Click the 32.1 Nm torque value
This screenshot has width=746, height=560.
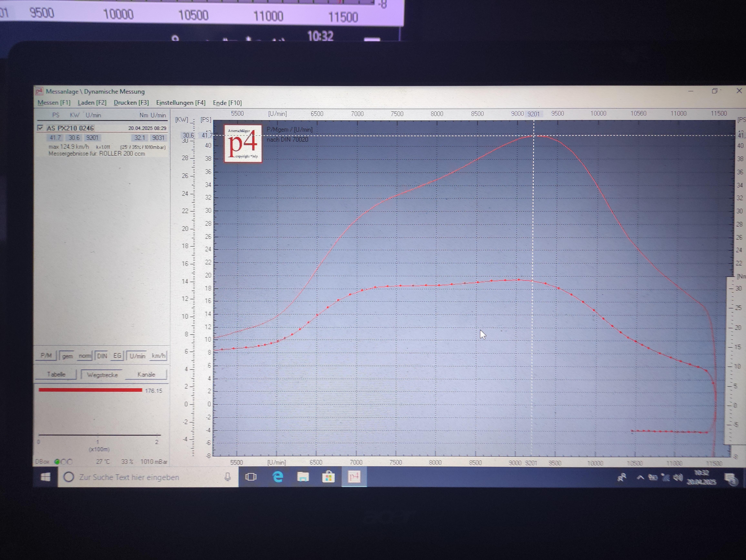pos(140,138)
